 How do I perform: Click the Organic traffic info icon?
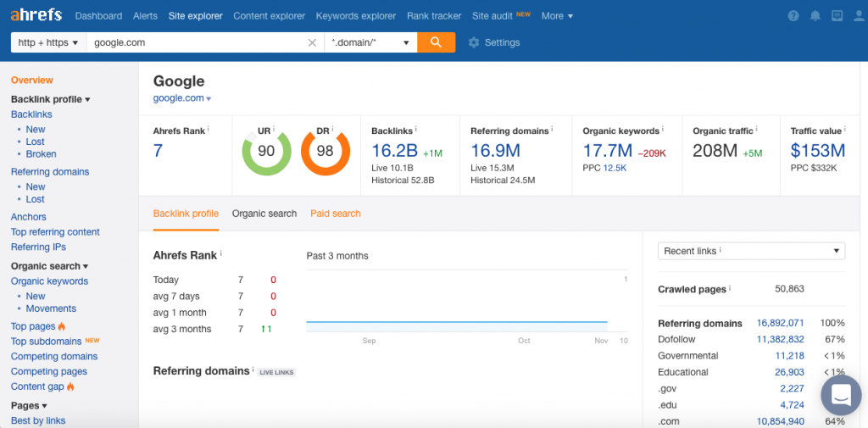tap(757, 130)
